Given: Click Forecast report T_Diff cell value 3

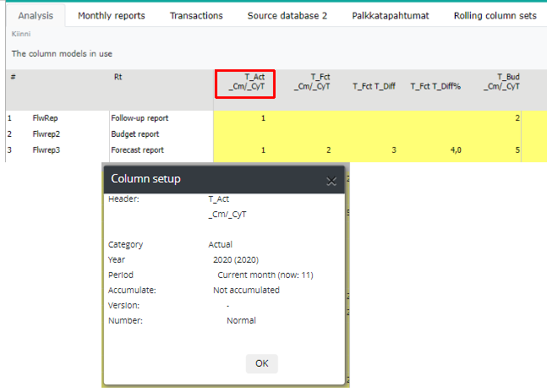Looking at the screenshot, I should [393, 150].
